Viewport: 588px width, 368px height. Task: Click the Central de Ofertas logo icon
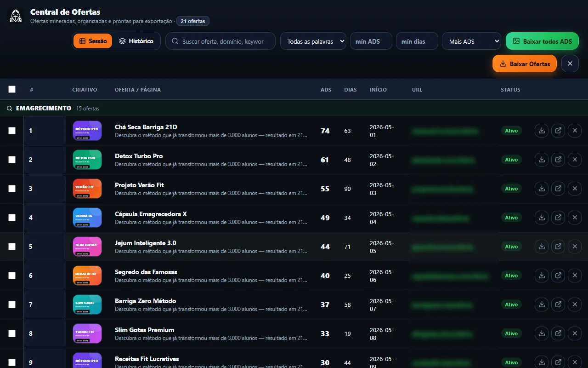coord(16,16)
